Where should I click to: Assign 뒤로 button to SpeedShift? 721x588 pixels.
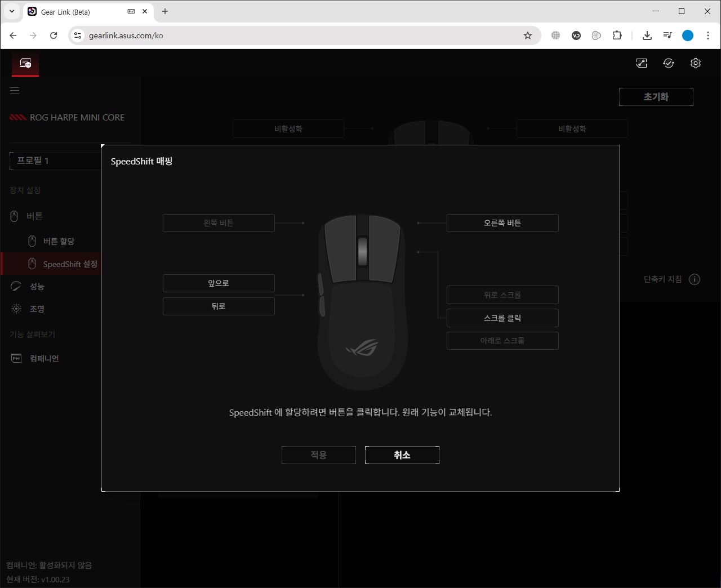(219, 306)
